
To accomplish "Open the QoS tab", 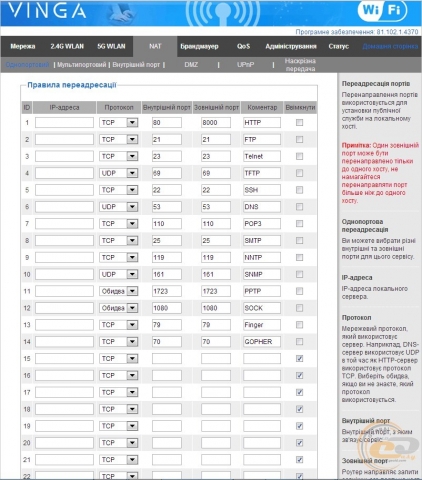I will tap(243, 46).
